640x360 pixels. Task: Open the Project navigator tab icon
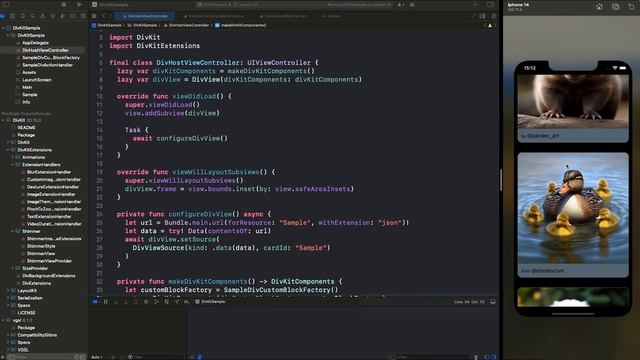tap(2, 16)
